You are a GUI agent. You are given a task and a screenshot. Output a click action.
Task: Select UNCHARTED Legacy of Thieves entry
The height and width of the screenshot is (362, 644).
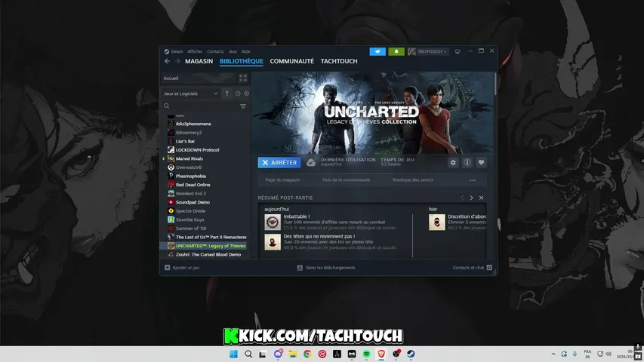(205, 246)
